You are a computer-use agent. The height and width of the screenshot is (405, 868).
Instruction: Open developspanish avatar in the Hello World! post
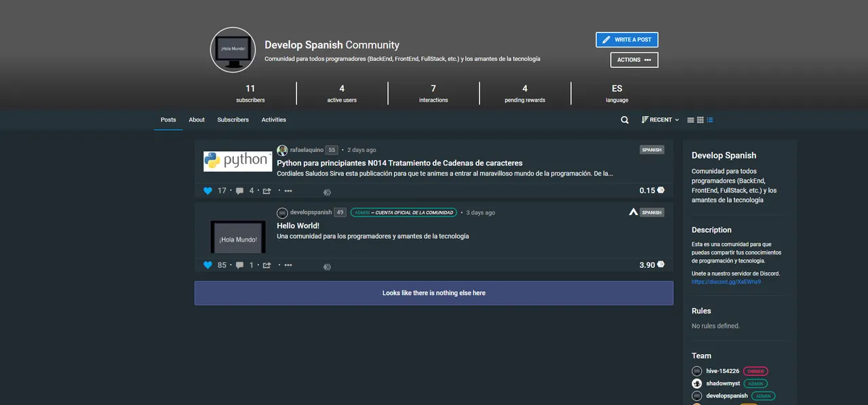282,212
